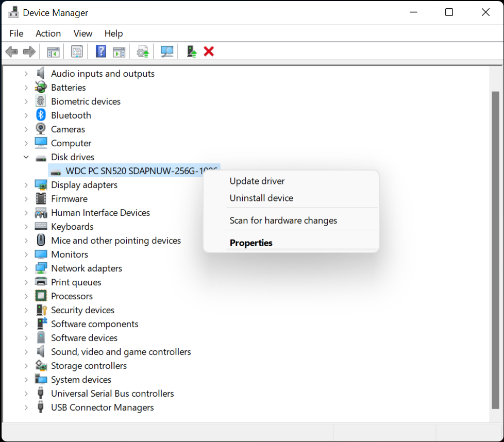Click the Scan for hardware changes toolbar icon
Image resolution: width=504 pixels, height=442 pixels.
[166, 51]
